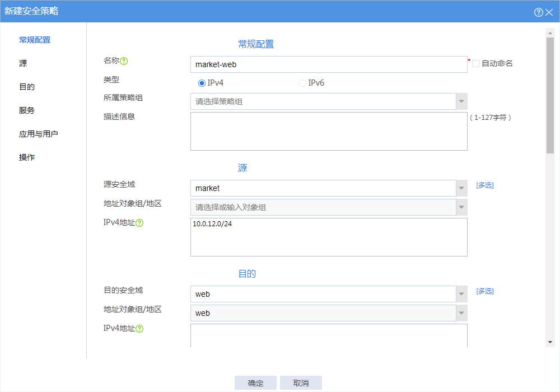
Task: Open the 源安全域 market dropdown
Action: [x=461, y=188]
